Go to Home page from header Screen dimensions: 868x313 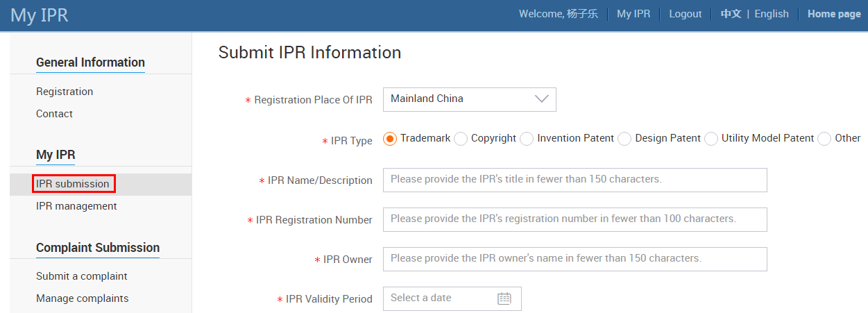click(x=834, y=14)
